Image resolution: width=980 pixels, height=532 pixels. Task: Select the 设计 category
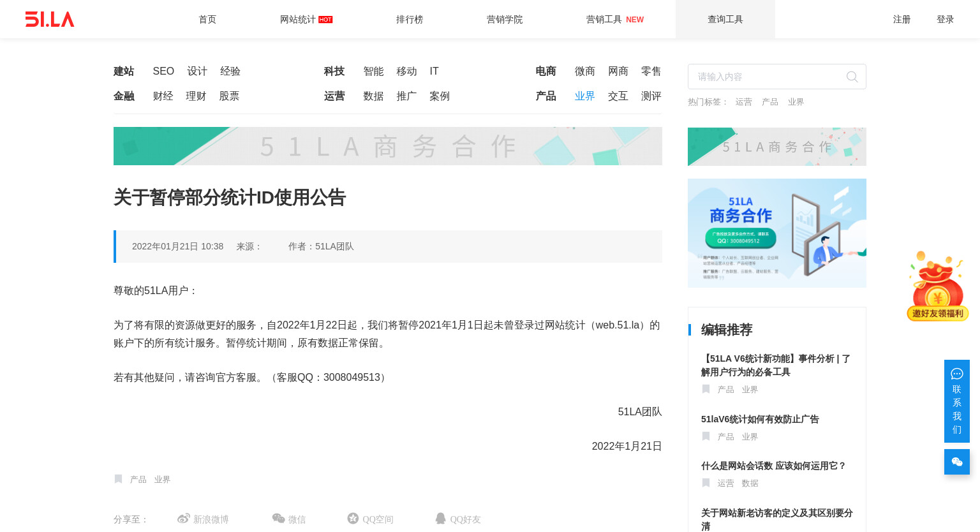click(x=197, y=71)
